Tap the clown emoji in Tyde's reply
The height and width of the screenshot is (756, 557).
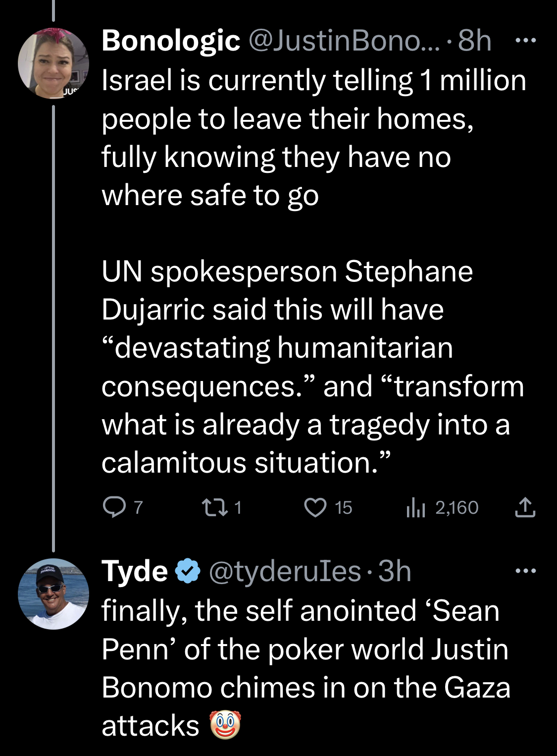[225, 725]
